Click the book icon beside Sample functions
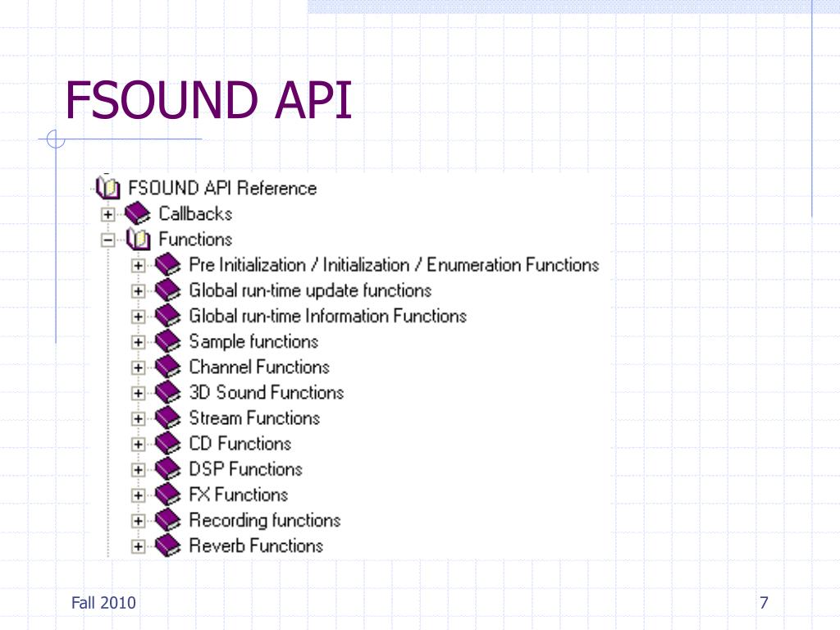Viewport: 840px width, 630px height. [x=167, y=341]
